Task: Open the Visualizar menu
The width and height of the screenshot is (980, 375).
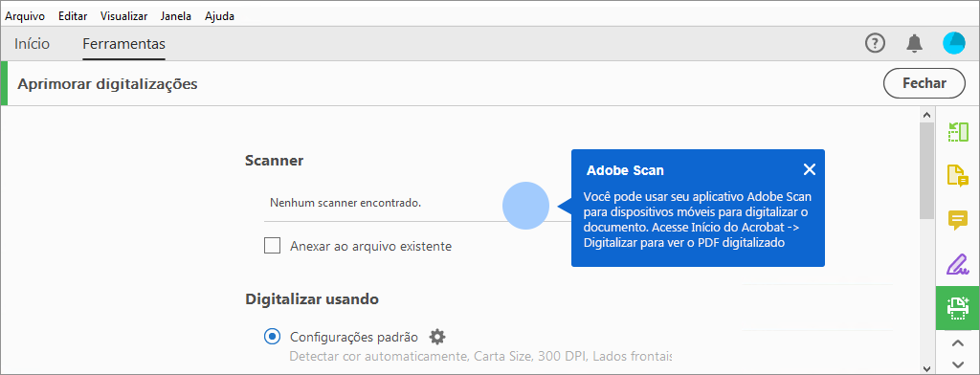Action: pos(123,16)
